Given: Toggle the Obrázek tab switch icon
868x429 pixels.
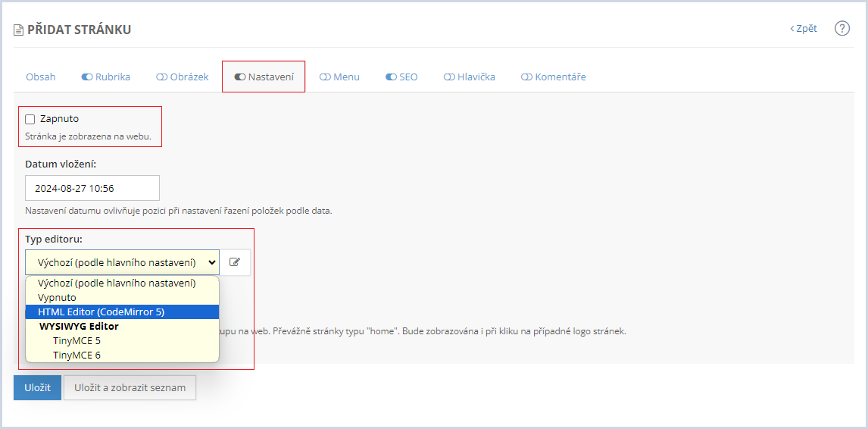Looking at the screenshot, I should pos(161,77).
